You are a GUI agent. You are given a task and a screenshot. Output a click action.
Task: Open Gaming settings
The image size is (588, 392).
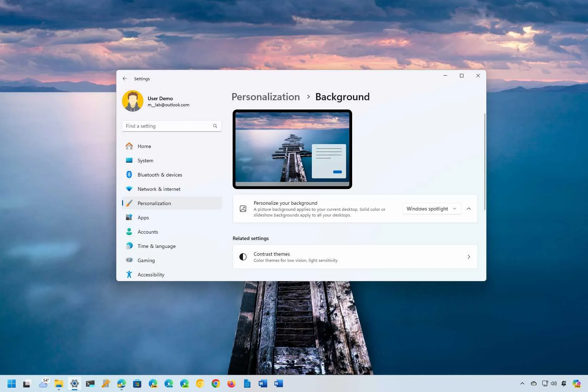(x=146, y=260)
